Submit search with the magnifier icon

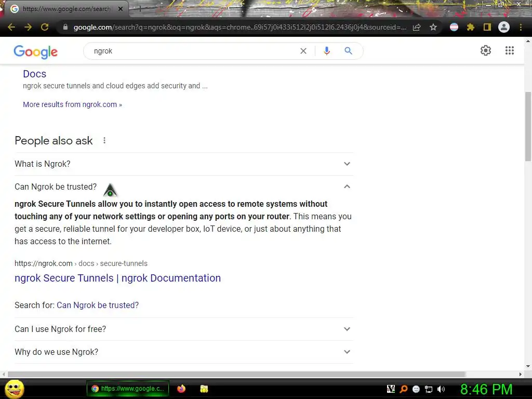pos(348,51)
